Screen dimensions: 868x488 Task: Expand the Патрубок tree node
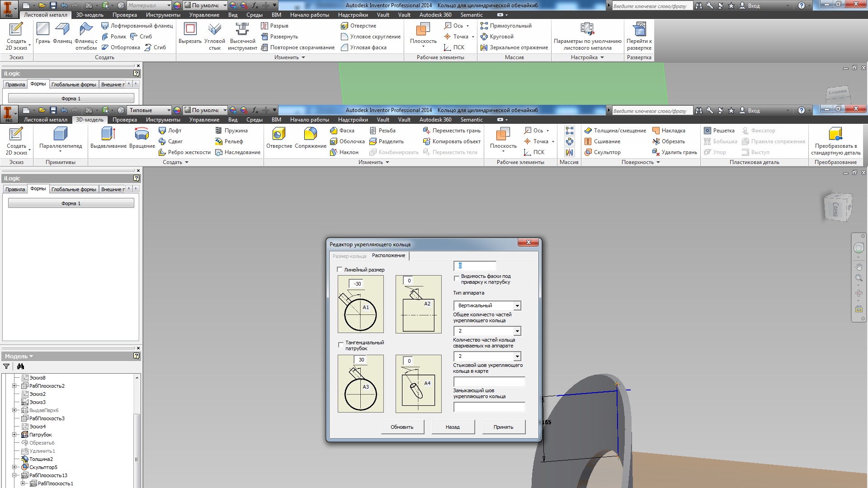(14, 435)
